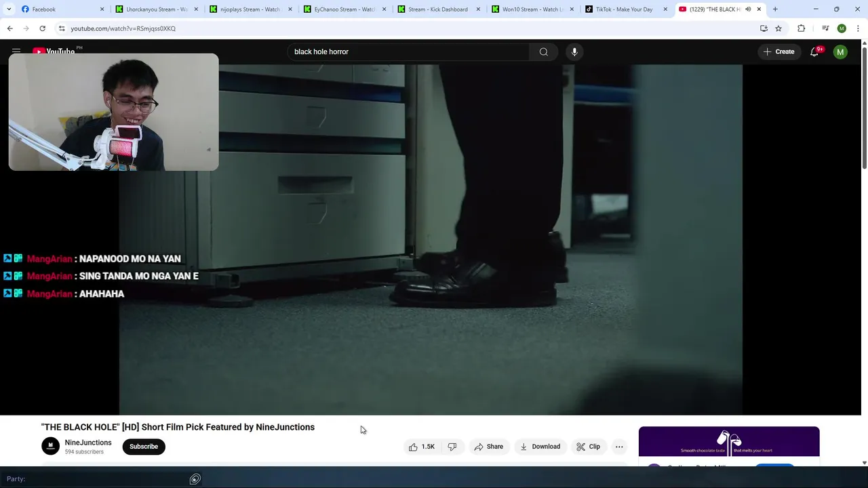Open Chrome profile avatar

click(x=842, y=28)
